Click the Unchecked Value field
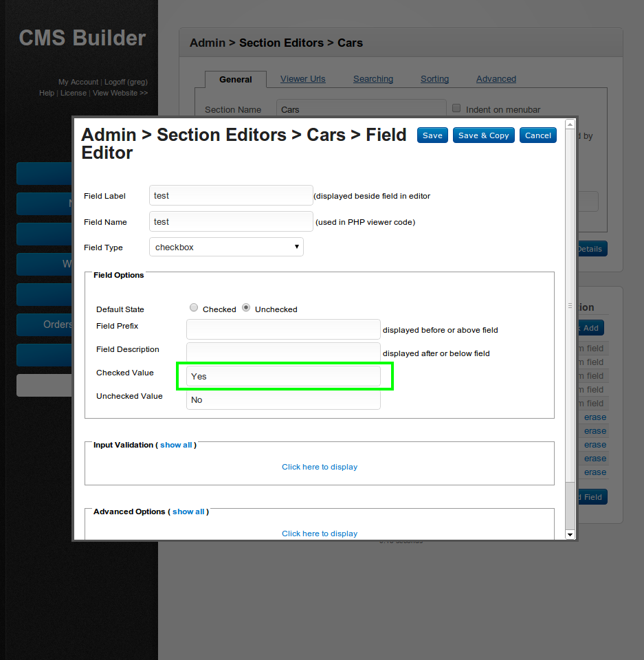Screen dimensions: 644x660 (x=282, y=399)
